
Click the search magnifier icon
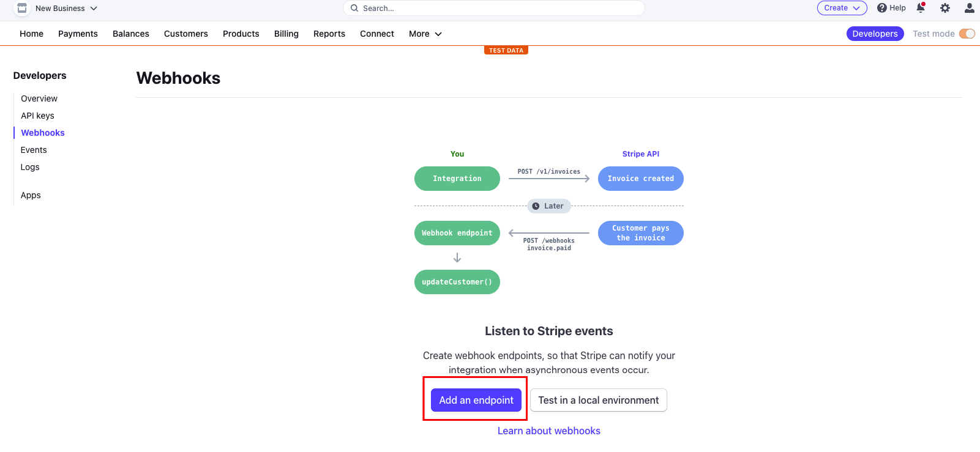354,8
